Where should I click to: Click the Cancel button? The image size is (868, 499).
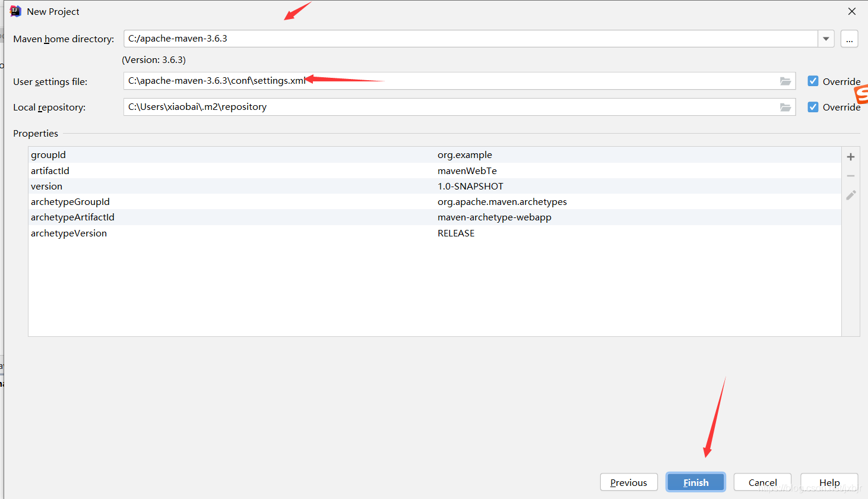[762, 482]
